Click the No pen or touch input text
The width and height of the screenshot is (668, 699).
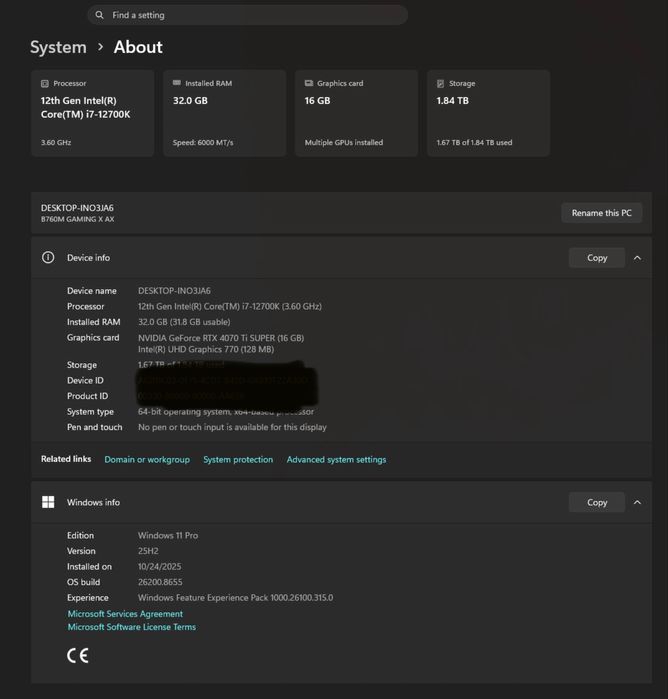tap(232, 427)
